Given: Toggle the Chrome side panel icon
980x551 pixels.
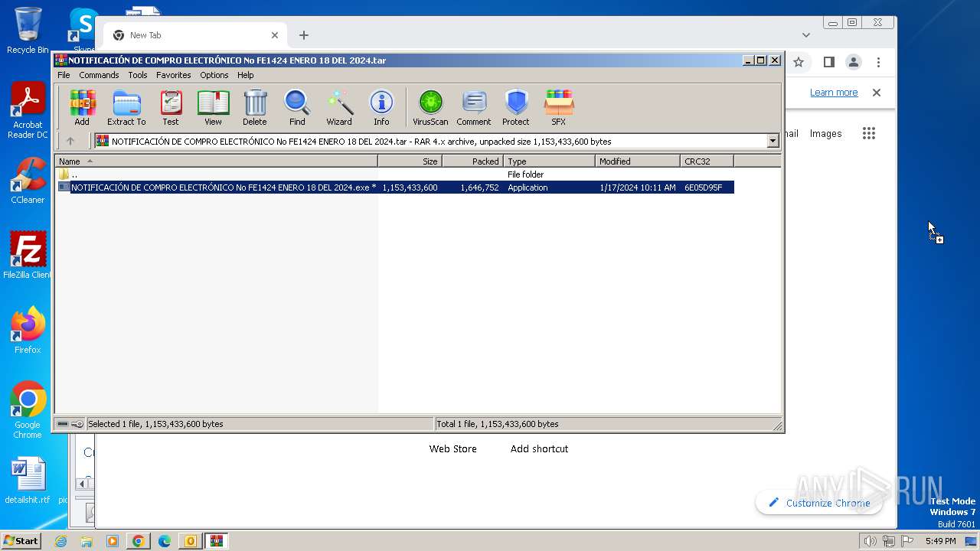Looking at the screenshot, I should [x=828, y=62].
